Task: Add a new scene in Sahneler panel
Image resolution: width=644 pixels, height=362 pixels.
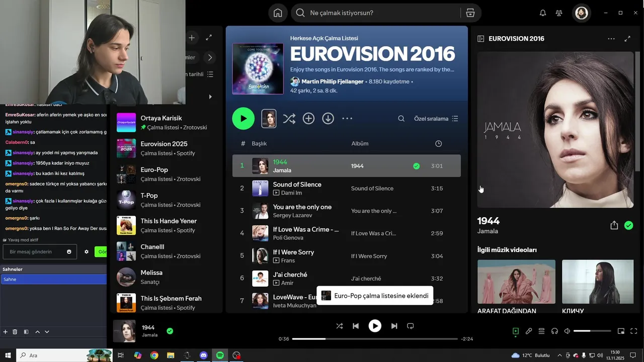Action: click(x=6, y=332)
